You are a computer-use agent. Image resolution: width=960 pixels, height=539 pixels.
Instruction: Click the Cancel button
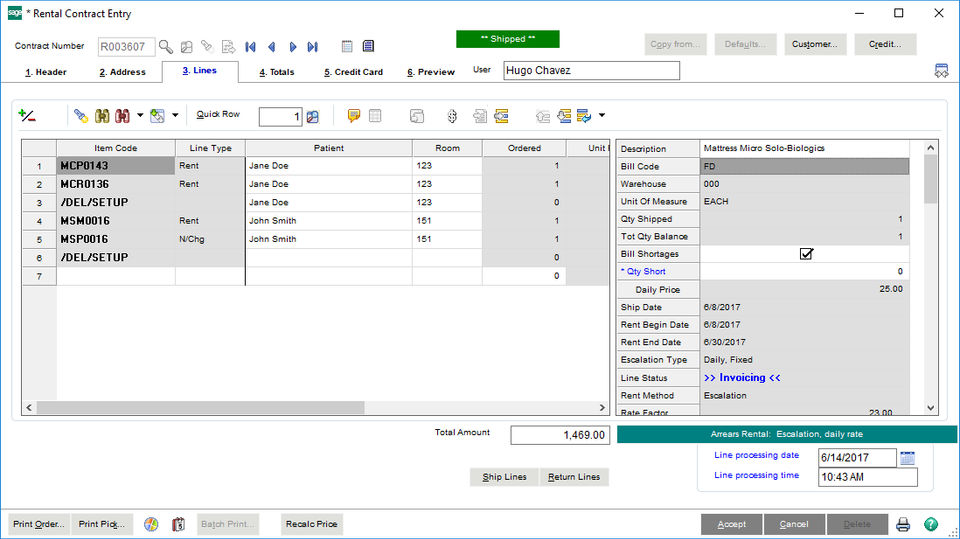click(794, 524)
